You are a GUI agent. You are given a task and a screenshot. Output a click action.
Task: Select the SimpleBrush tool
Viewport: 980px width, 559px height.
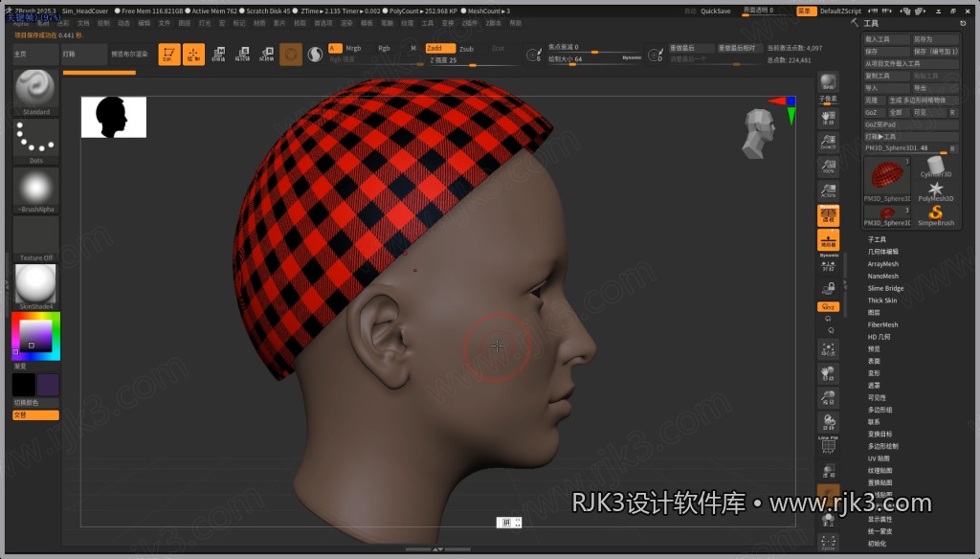coord(936,215)
